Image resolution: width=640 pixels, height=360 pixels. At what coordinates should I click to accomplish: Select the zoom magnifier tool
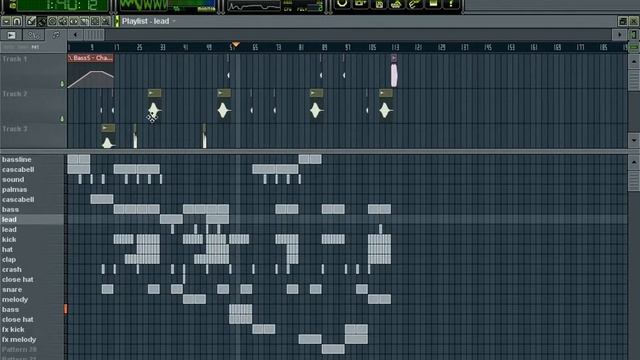point(105,21)
